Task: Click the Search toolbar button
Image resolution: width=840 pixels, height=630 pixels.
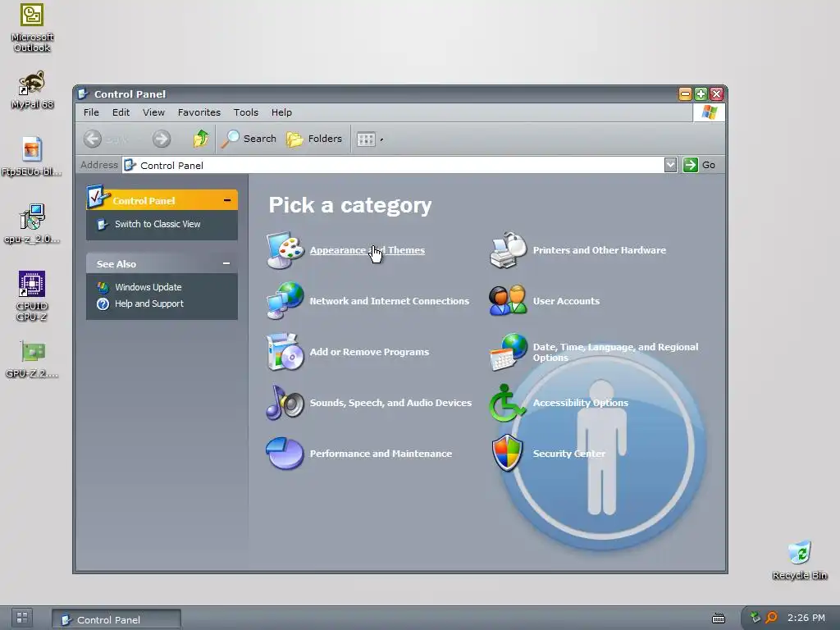Action: pos(249,139)
